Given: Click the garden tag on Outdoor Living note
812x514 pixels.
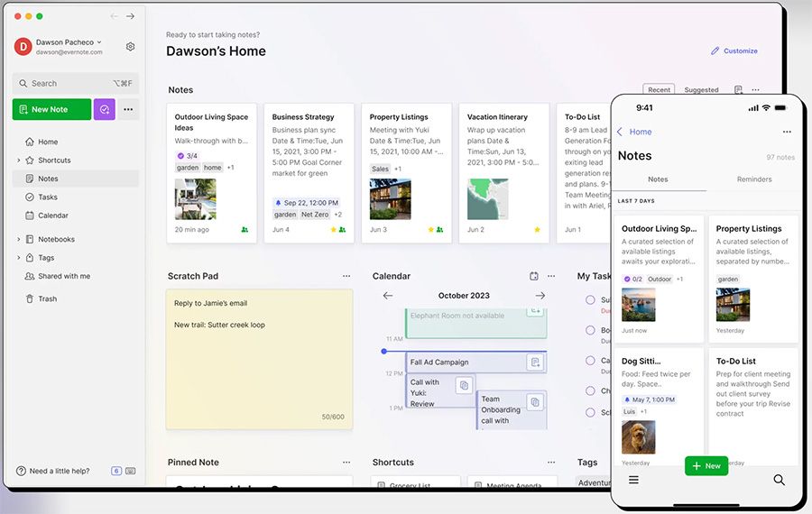Looking at the screenshot, I should click(x=188, y=168).
